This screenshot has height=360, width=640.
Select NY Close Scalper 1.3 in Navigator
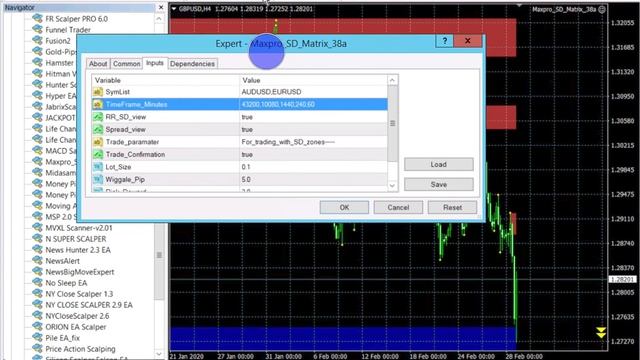click(79, 294)
